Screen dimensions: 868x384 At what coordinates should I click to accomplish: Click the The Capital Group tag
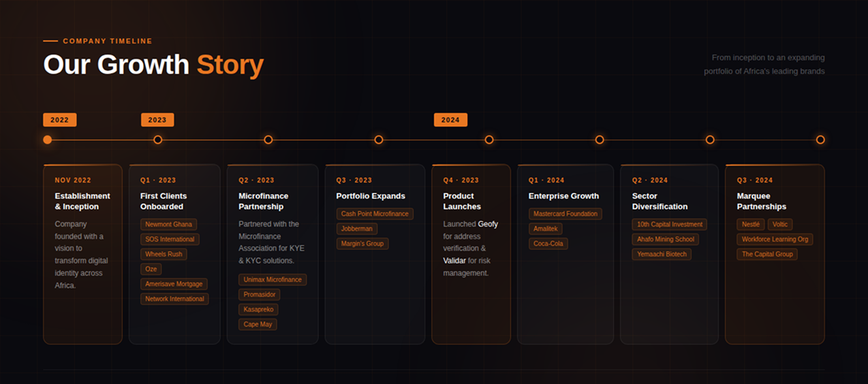(x=767, y=254)
